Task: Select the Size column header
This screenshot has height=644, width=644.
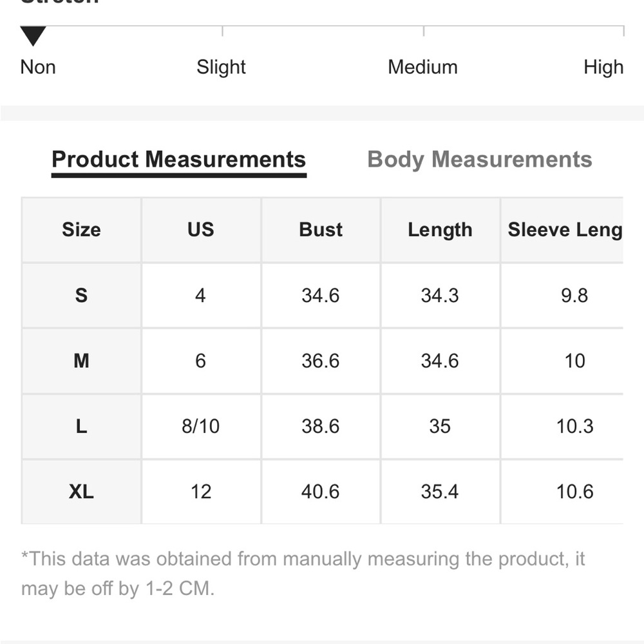Action: coord(81,230)
